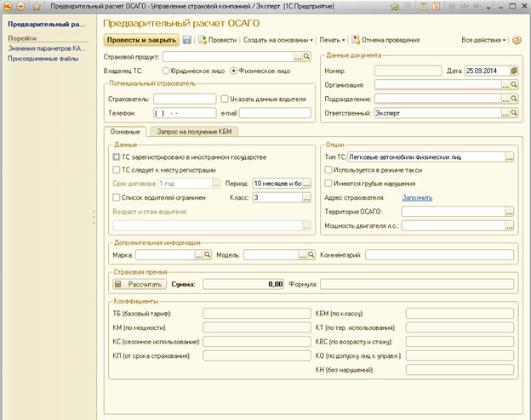Enable Указать данные водителя checkbox
This screenshot has height=420, width=531.
point(224,99)
